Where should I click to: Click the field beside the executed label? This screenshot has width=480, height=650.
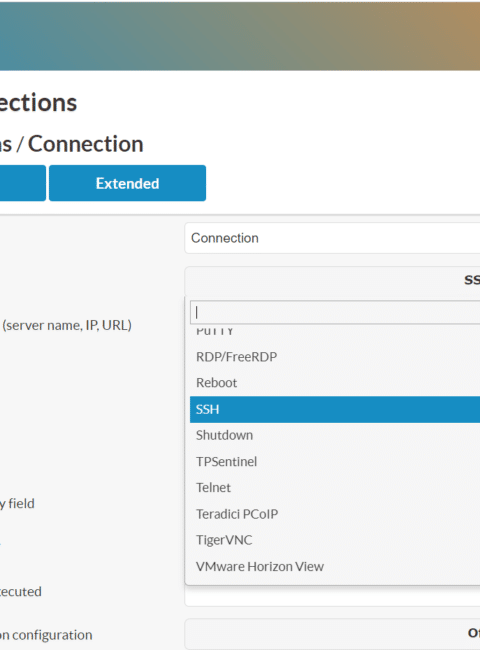point(332,596)
